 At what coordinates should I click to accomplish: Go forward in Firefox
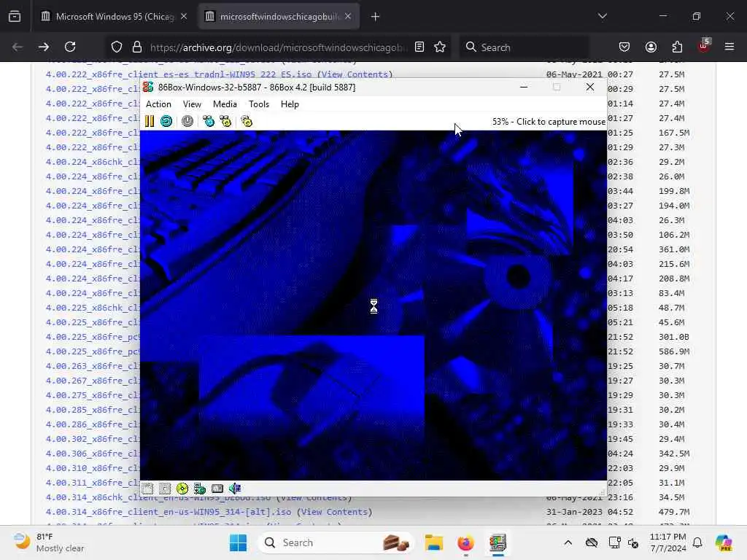click(43, 47)
